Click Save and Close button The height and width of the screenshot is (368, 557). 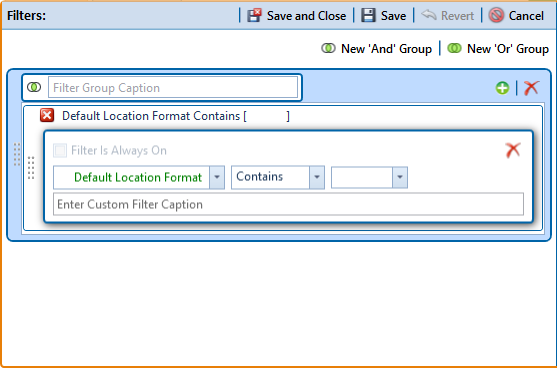[297, 16]
